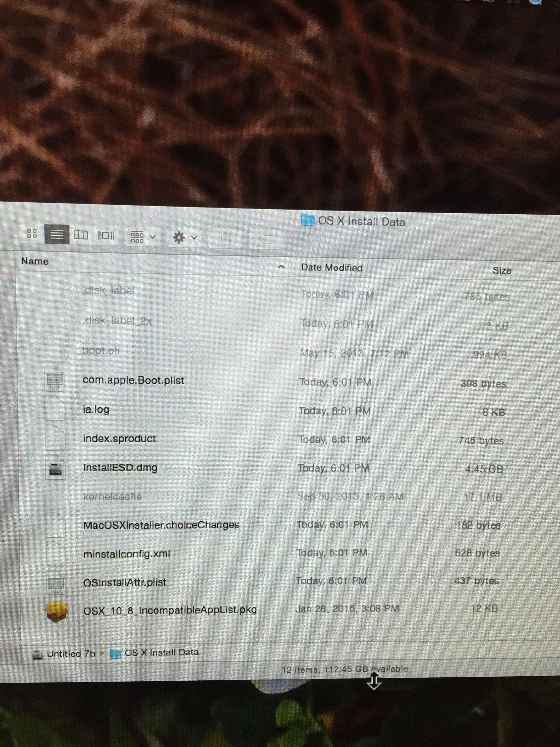
Task: Sort files by Size column header
Action: point(502,270)
